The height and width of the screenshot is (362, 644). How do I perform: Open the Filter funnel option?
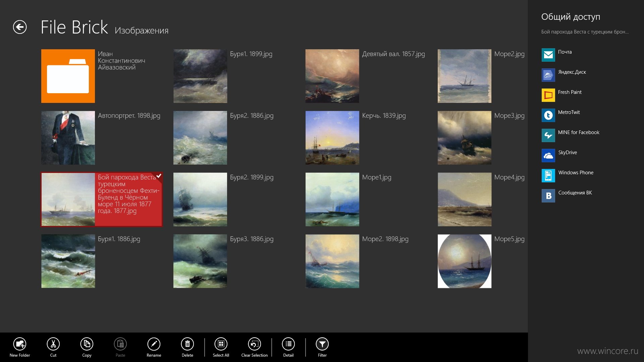tap(322, 344)
